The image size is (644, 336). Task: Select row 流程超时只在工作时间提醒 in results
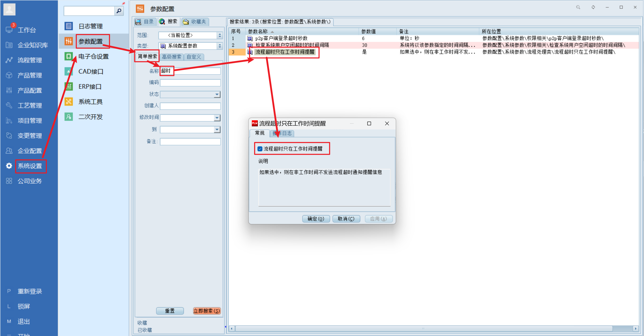(434, 52)
